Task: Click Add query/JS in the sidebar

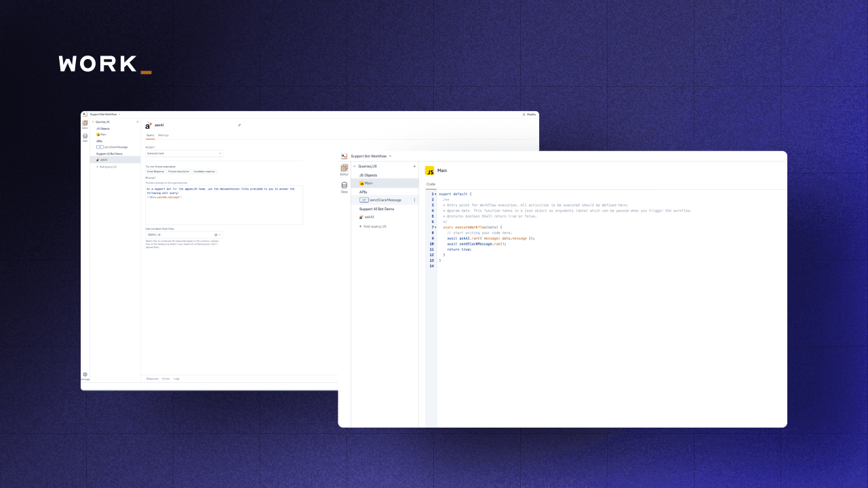Action: click(374, 226)
